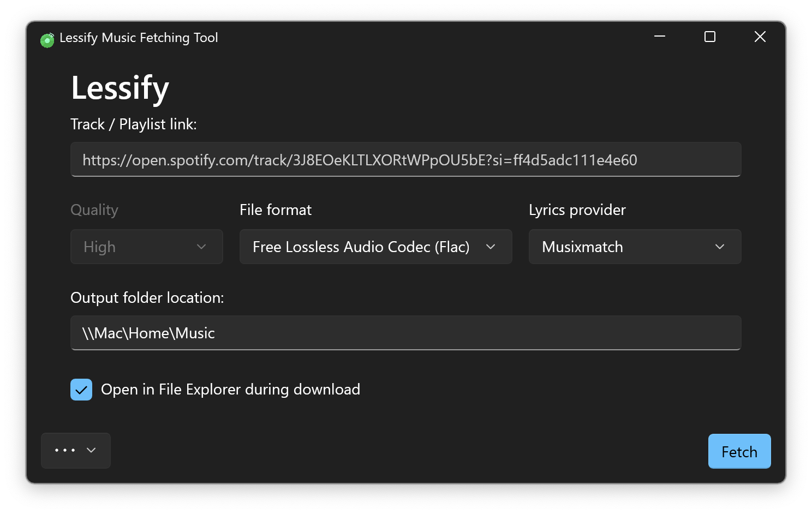Viewport: 812px width, 514px height.
Task: Click the File format dropdown chevron arrow
Action: tap(491, 247)
